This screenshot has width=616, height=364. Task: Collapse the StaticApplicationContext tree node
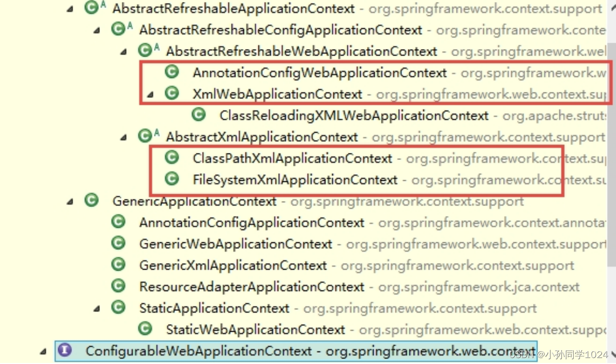[x=96, y=308]
